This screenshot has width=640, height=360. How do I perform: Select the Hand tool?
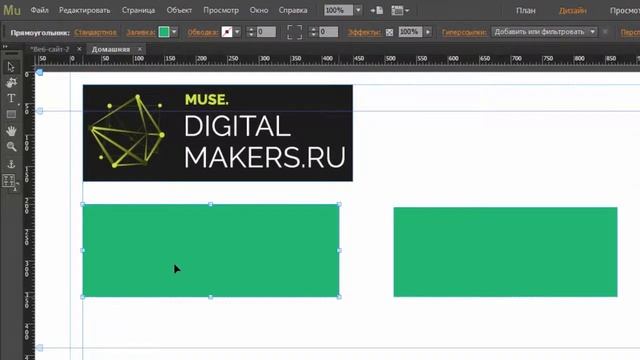(11, 131)
